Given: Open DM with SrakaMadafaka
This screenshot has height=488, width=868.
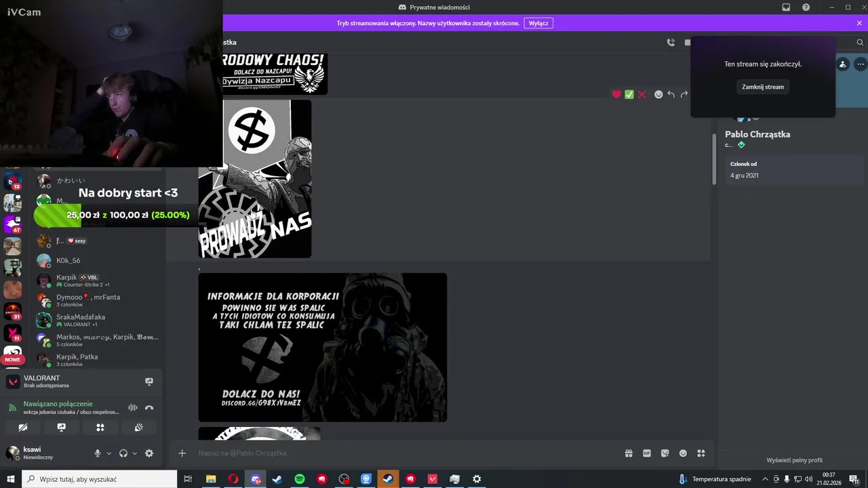Looking at the screenshot, I should click(98, 320).
